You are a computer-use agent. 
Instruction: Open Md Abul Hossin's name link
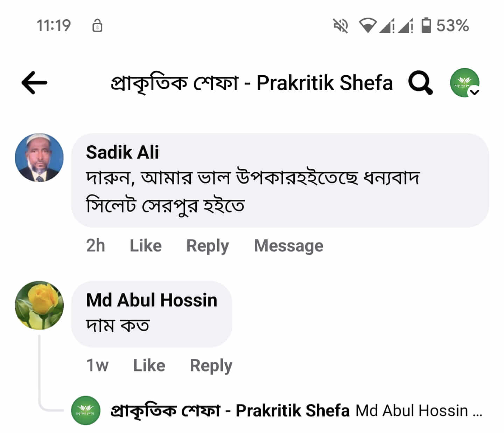[152, 300]
